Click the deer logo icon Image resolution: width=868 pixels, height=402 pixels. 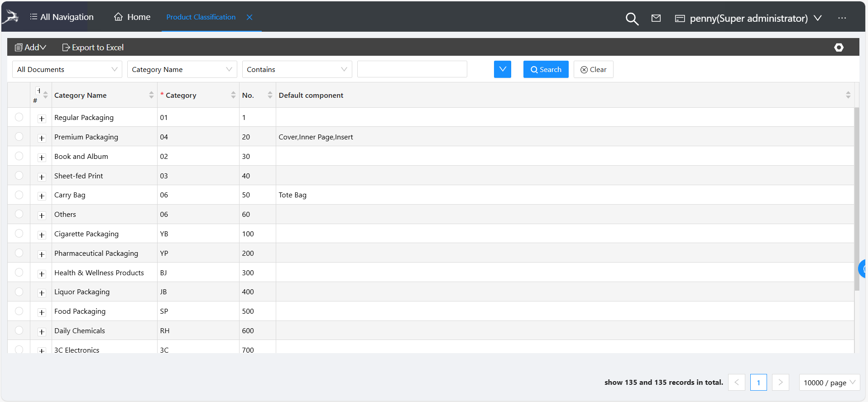pyautogui.click(x=11, y=17)
